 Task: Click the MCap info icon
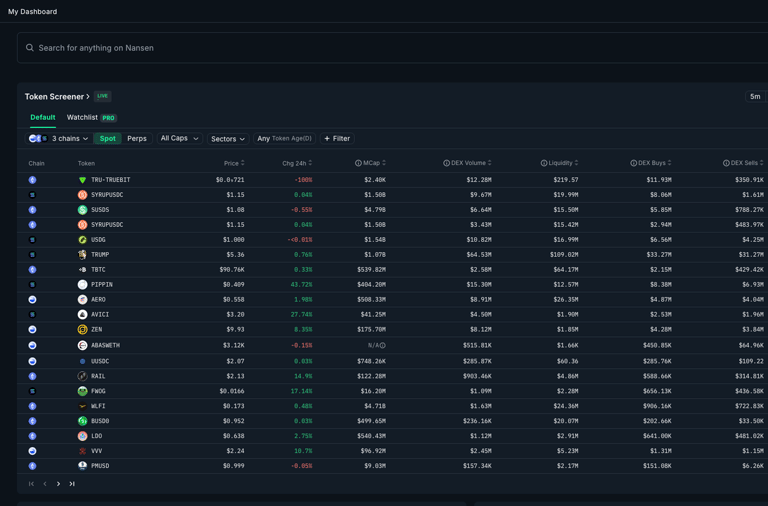[x=358, y=163]
